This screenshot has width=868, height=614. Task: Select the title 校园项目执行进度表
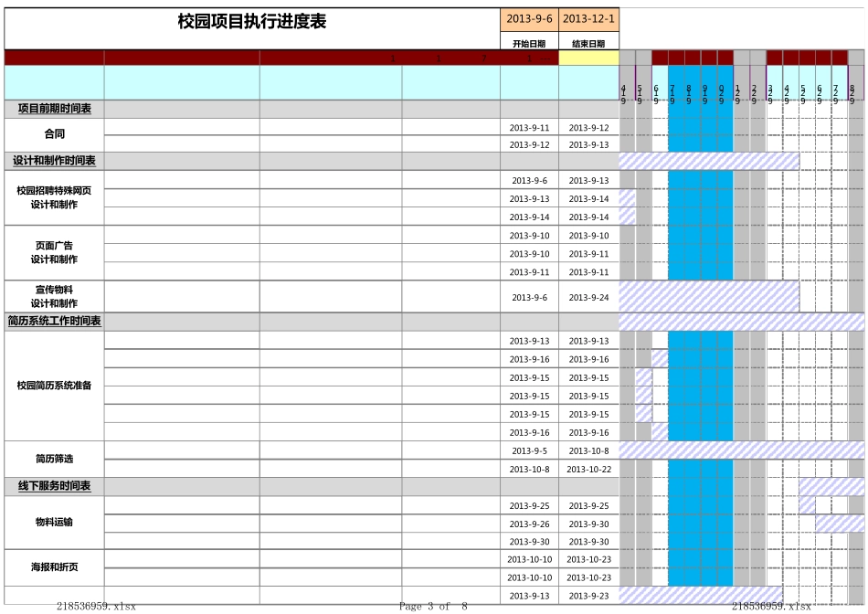[x=252, y=22]
